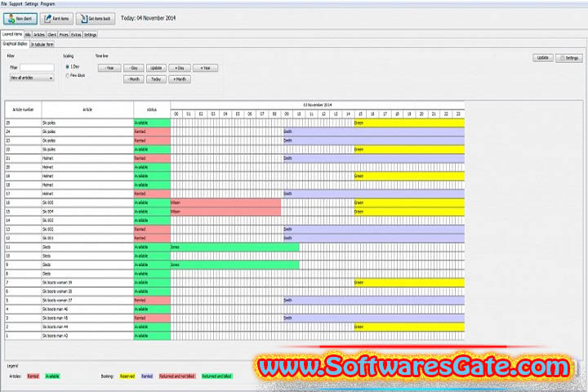The image size is (588, 392).
Task: Select the Jones bar on article 11 Sleds
Action: (234, 247)
